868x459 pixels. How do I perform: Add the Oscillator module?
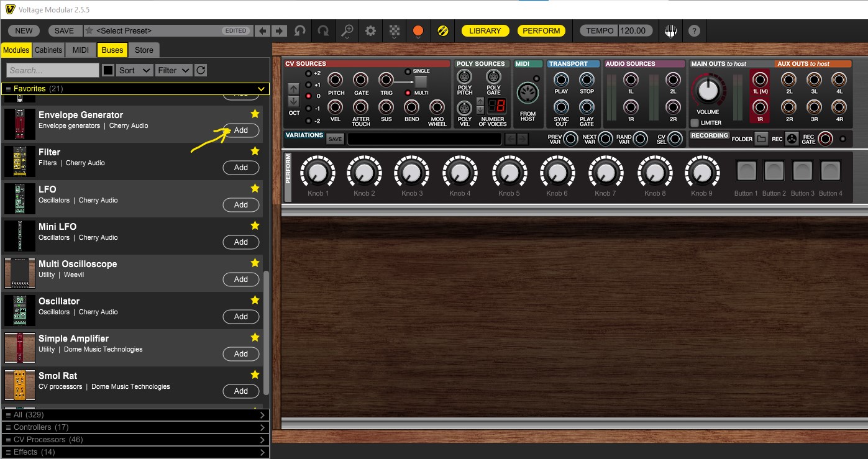click(x=241, y=316)
